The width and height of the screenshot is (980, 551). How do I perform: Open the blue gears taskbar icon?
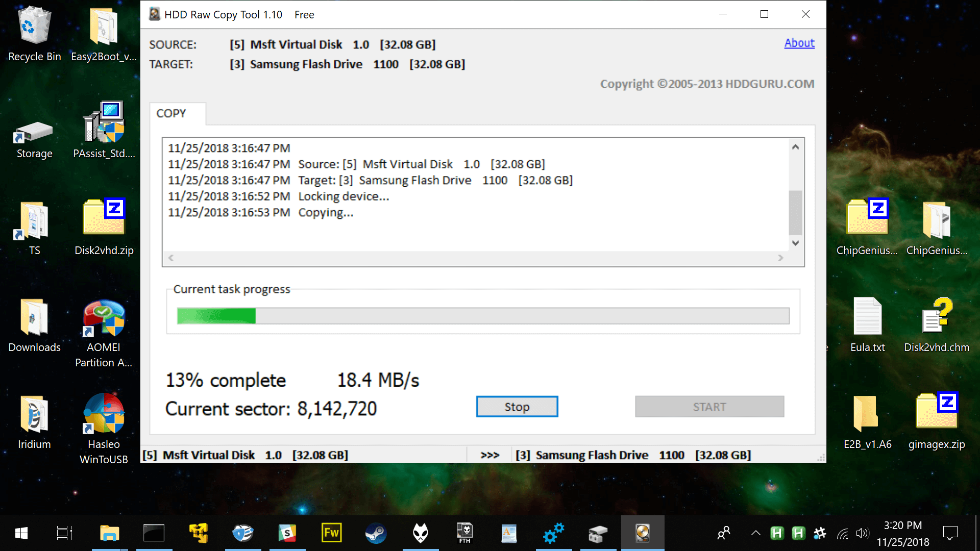(x=553, y=533)
